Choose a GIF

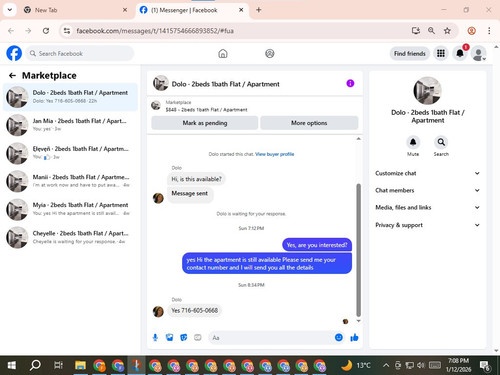198,338
